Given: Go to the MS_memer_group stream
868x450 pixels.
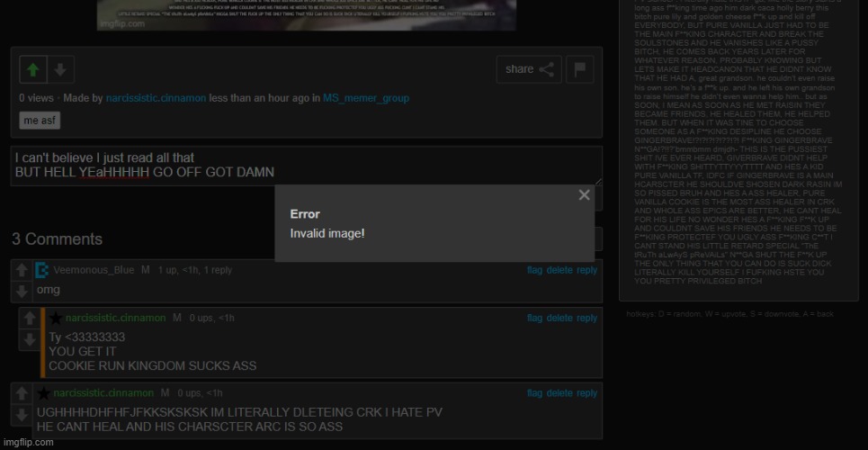Looking at the screenshot, I should (x=366, y=98).
